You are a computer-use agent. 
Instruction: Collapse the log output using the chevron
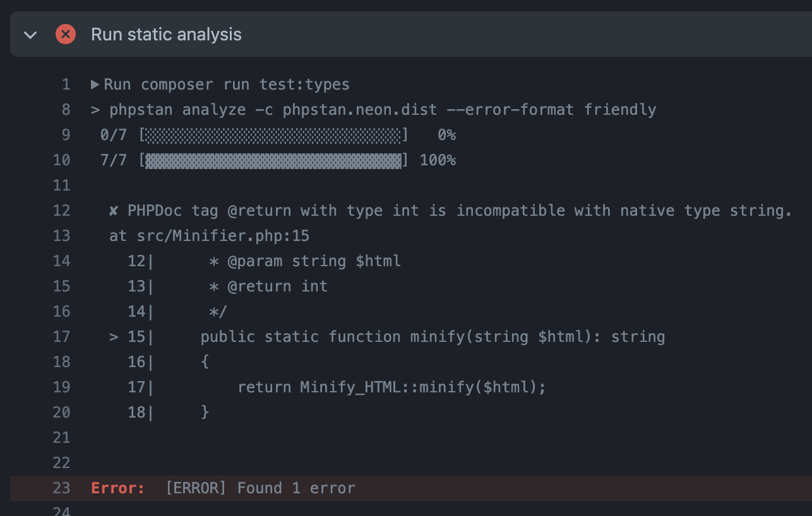click(30, 35)
